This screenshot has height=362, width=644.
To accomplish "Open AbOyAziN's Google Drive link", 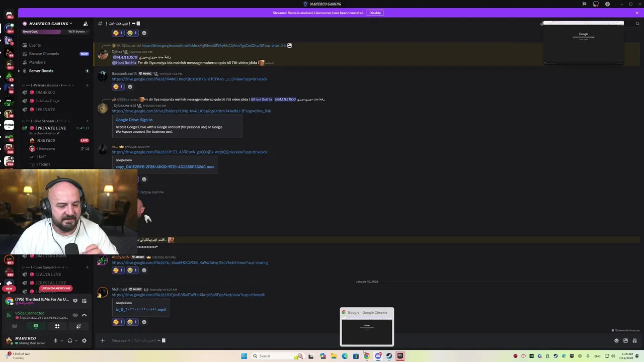I will (190, 262).
